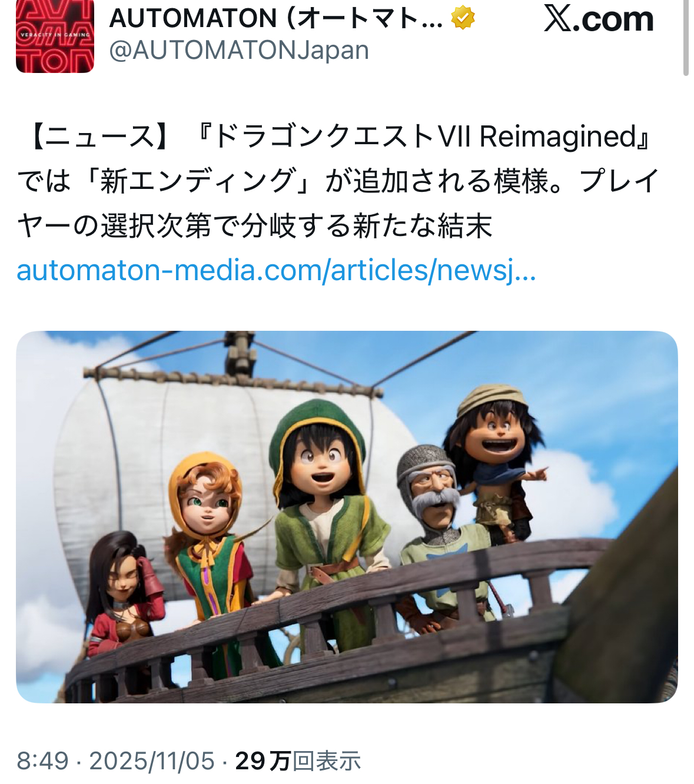The width and height of the screenshot is (694, 784).
Task: Click the vertical scrollbar on the right edge
Action: coord(686,38)
